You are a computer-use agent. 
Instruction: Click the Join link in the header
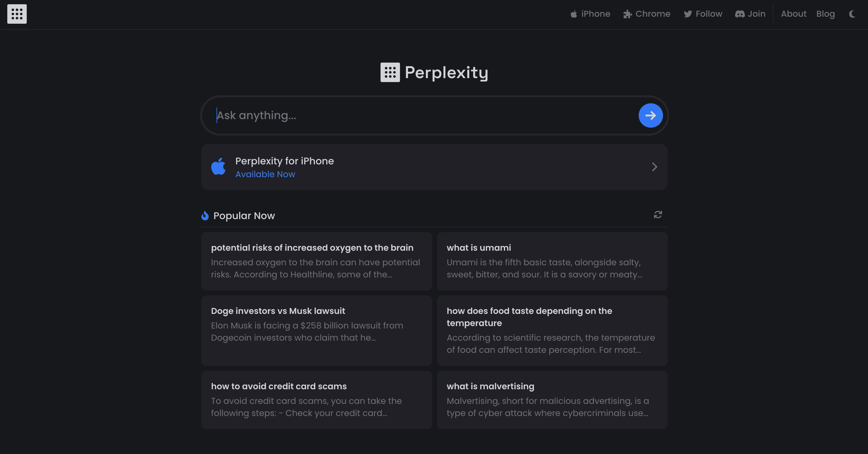pos(750,14)
